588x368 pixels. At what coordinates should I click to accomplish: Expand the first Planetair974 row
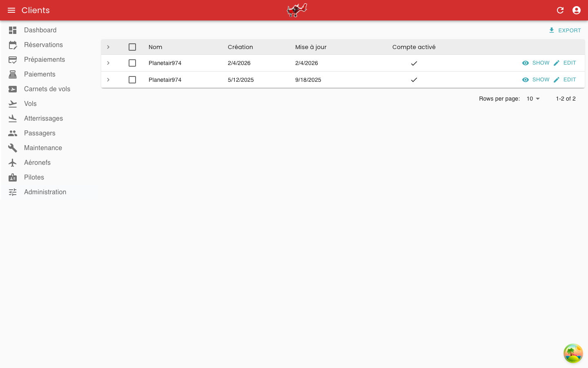(x=108, y=63)
